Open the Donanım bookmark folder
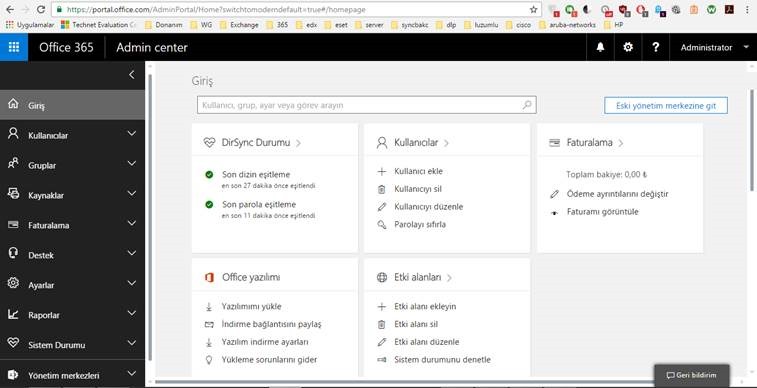 (x=163, y=25)
